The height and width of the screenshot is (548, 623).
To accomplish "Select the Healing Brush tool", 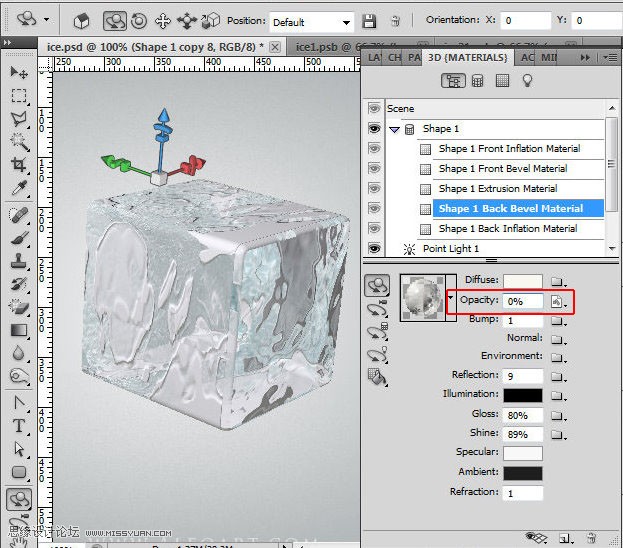I will tap(19, 215).
